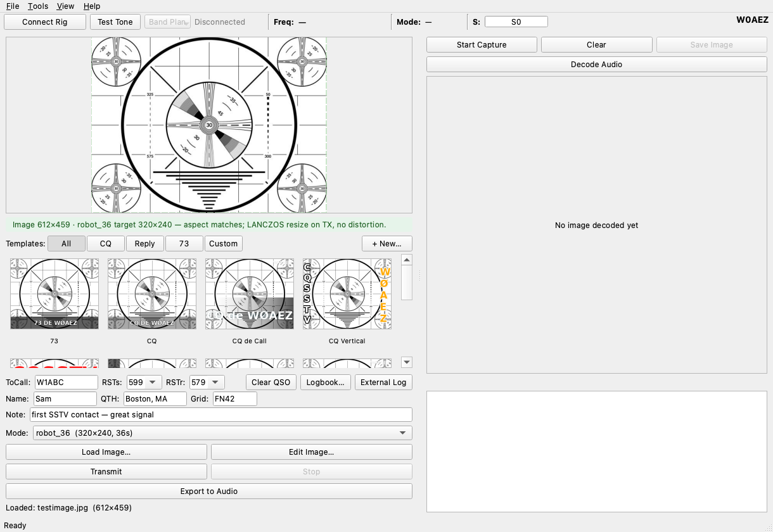Click the Note text field
773x532 pixels.
pyautogui.click(x=221, y=415)
